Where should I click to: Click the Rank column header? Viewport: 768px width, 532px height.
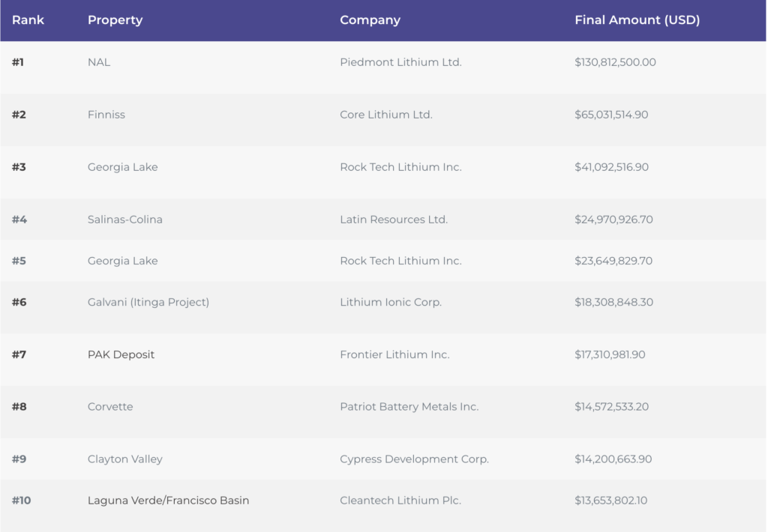pos(28,20)
